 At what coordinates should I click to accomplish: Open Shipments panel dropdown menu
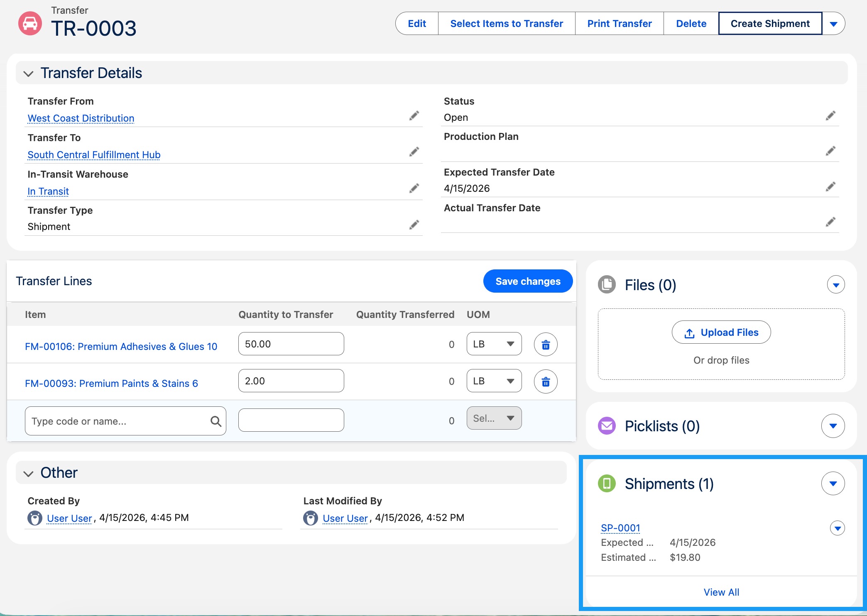pos(833,484)
